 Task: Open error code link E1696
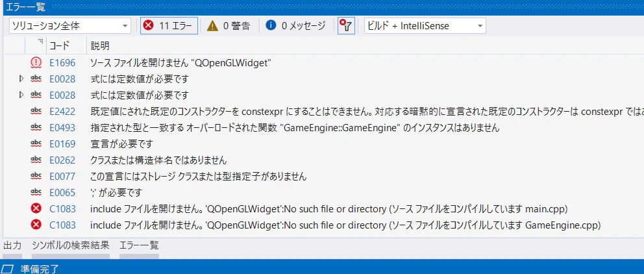[x=62, y=63]
